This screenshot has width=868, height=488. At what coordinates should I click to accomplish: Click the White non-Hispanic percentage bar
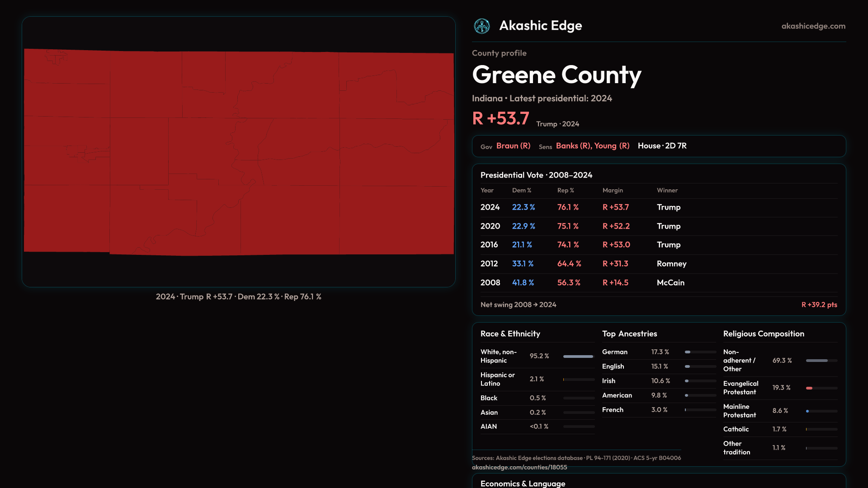click(578, 357)
